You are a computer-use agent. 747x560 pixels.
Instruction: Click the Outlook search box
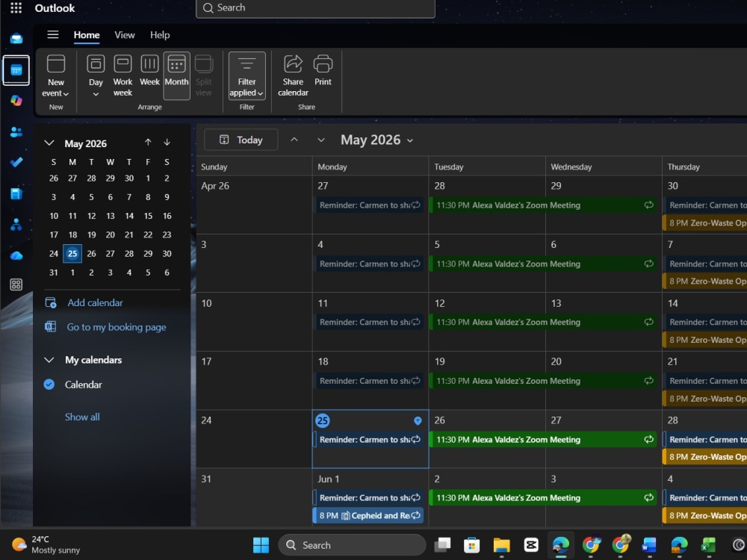click(315, 8)
